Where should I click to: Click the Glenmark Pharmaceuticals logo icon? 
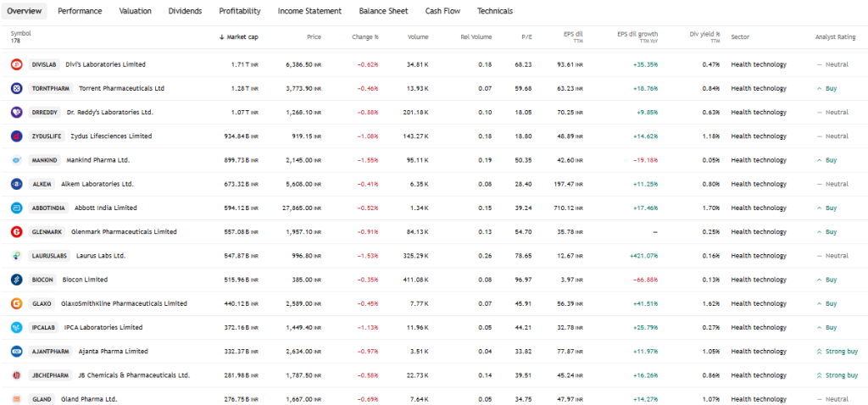(x=17, y=232)
